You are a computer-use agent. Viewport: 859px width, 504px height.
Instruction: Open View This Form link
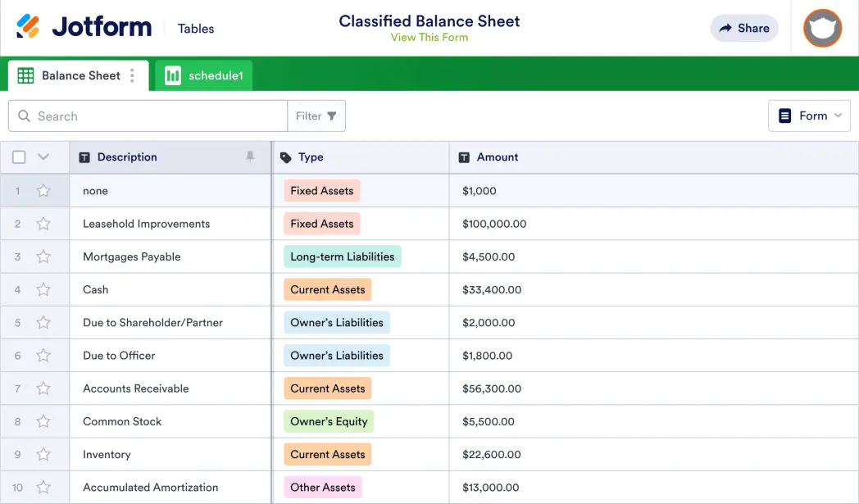pos(429,37)
